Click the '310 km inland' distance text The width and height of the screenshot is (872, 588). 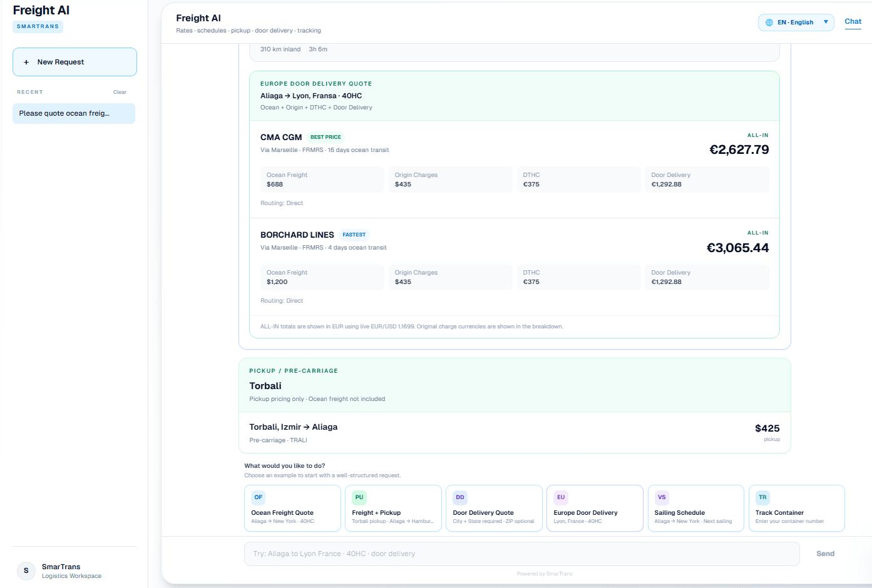pyautogui.click(x=280, y=49)
